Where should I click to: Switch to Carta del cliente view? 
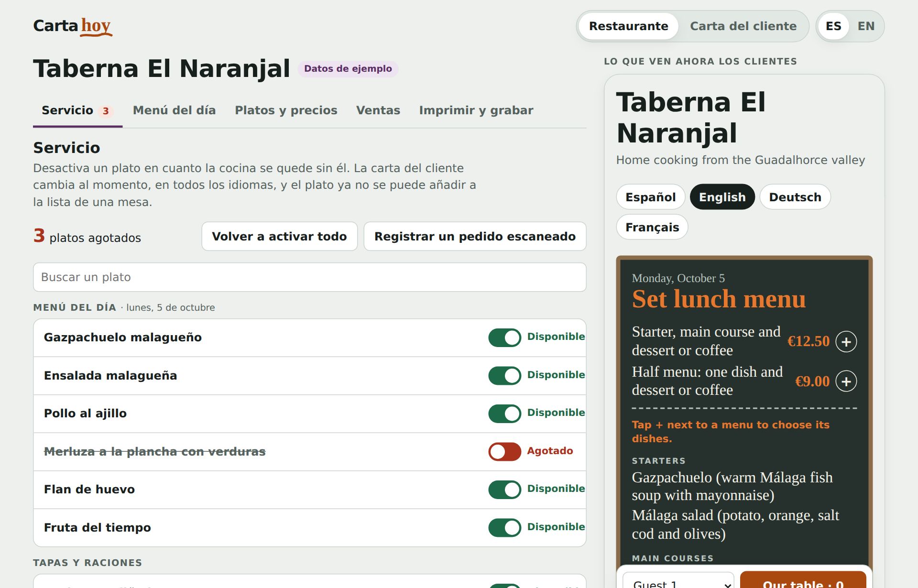pyautogui.click(x=743, y=26)
